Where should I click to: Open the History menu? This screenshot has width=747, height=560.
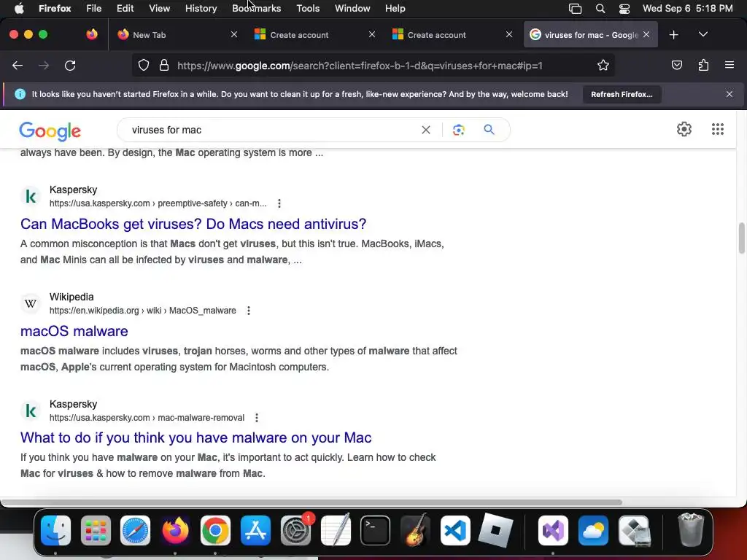tap(201, 8)
